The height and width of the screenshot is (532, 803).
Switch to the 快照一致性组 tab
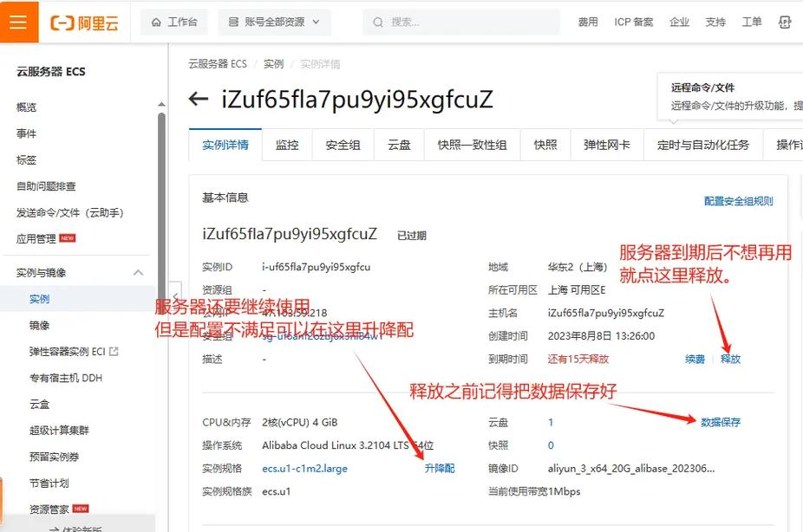point(472,145)
